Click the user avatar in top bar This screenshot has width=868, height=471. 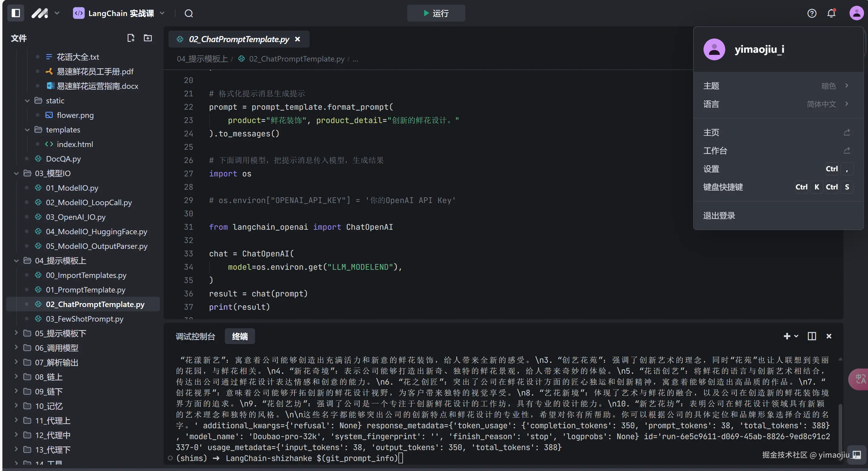pos(856,13)
